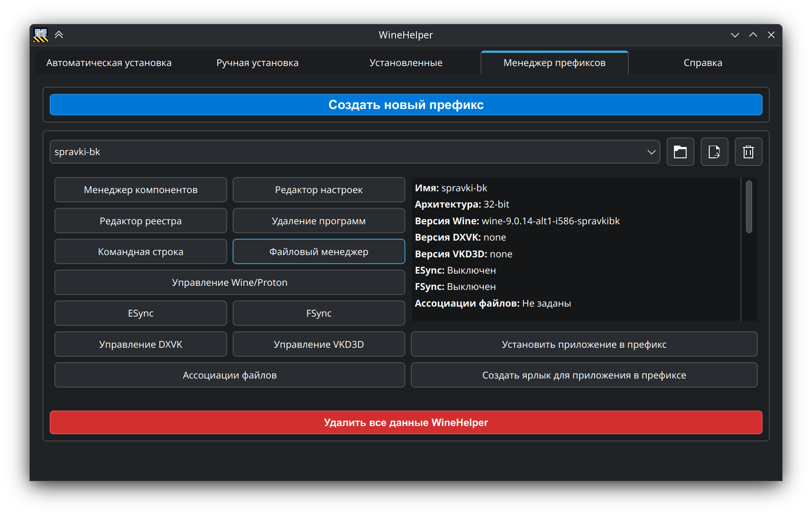Launch Редактор реестра
The width and height of the screenshot is (812, 516).
pyautogui.click(x=140, y=221)
